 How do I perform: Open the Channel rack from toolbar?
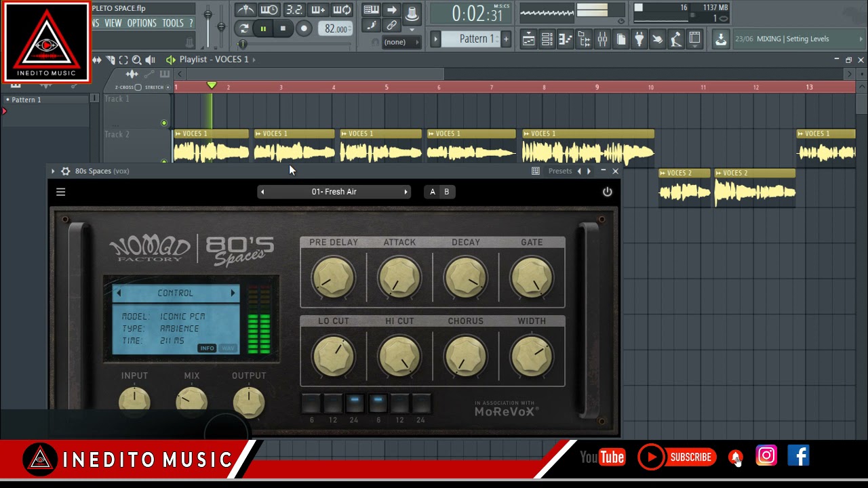click(x=547, y=39)
